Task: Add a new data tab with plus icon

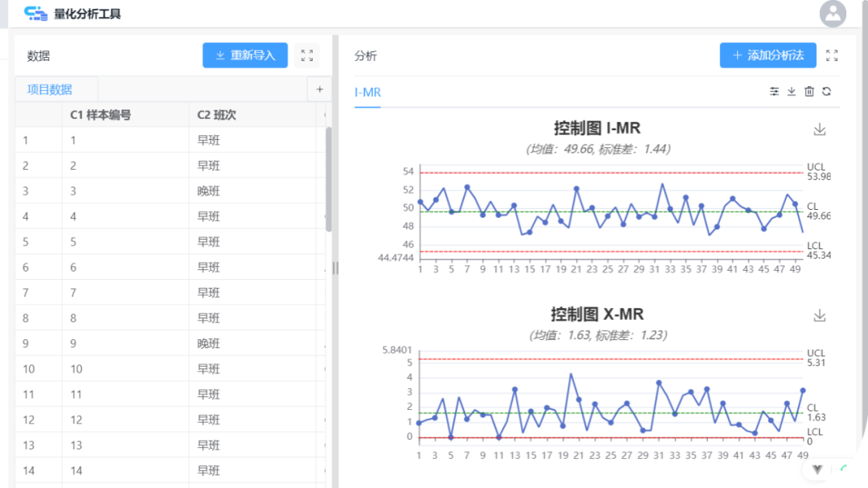Action: tap(319, 89)
